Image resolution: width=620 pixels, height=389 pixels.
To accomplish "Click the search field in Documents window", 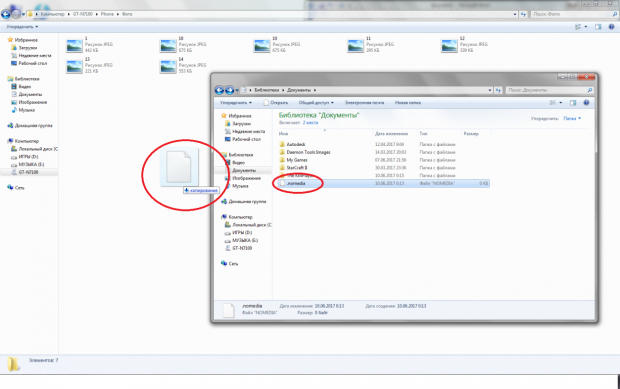I will point(550,90).
